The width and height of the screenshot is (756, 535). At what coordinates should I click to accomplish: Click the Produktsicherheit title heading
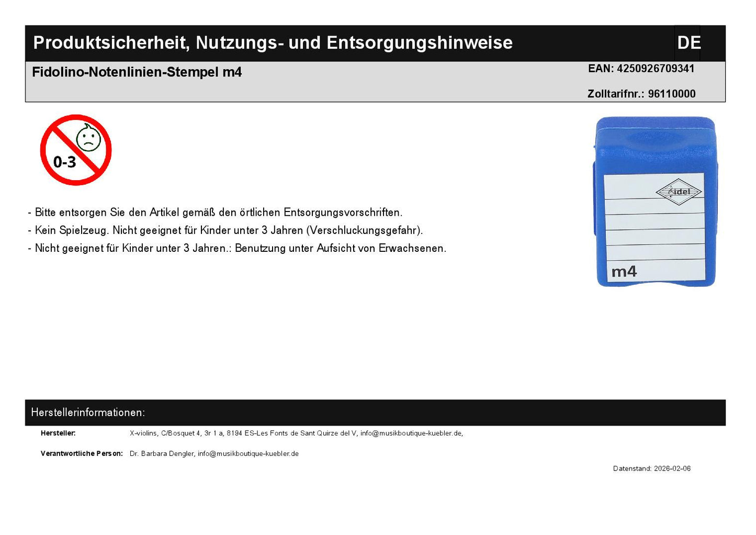pyautogui.click(x=273, y=43)
